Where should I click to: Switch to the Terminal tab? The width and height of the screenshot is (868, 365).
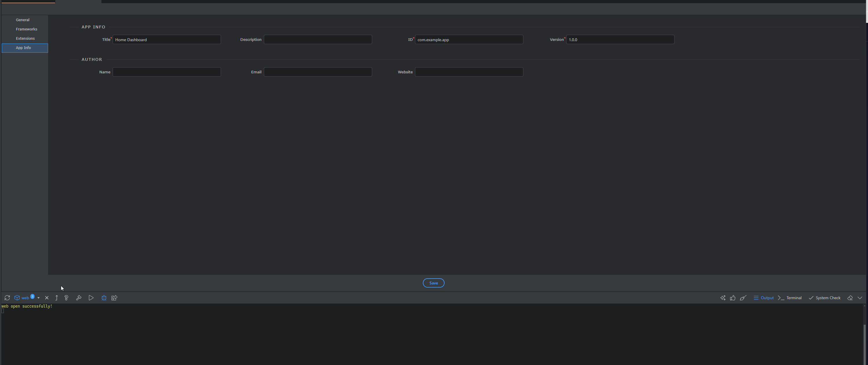coord(790,298)
